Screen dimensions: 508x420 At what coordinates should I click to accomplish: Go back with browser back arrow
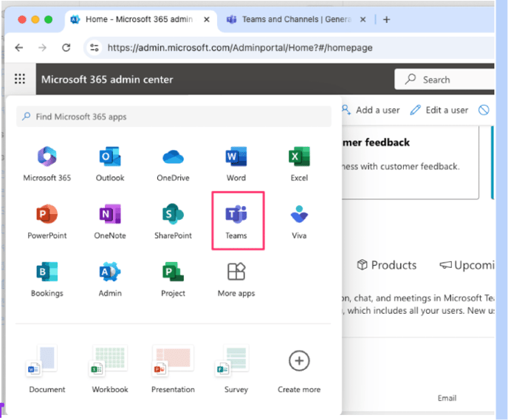(x=19, y=48)
